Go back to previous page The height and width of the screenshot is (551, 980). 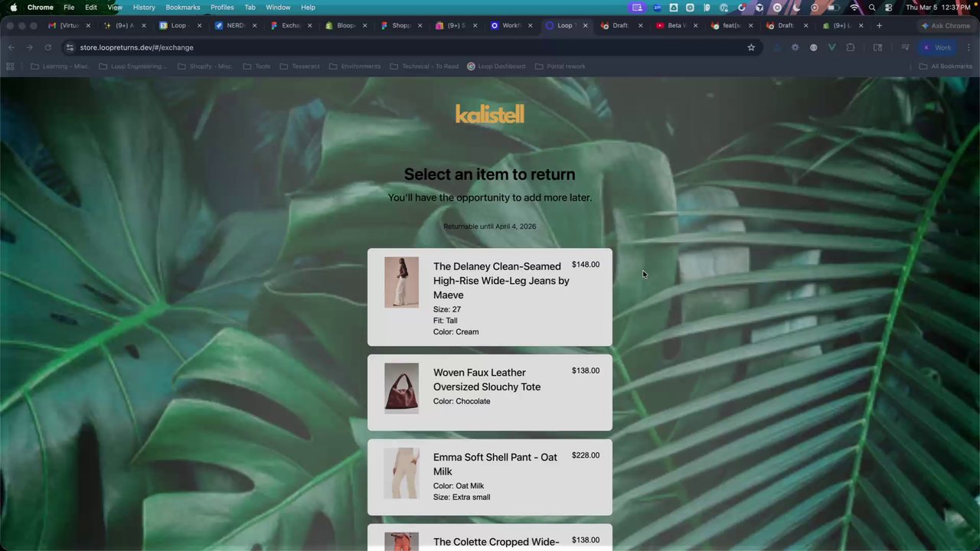tap(11, 47)
